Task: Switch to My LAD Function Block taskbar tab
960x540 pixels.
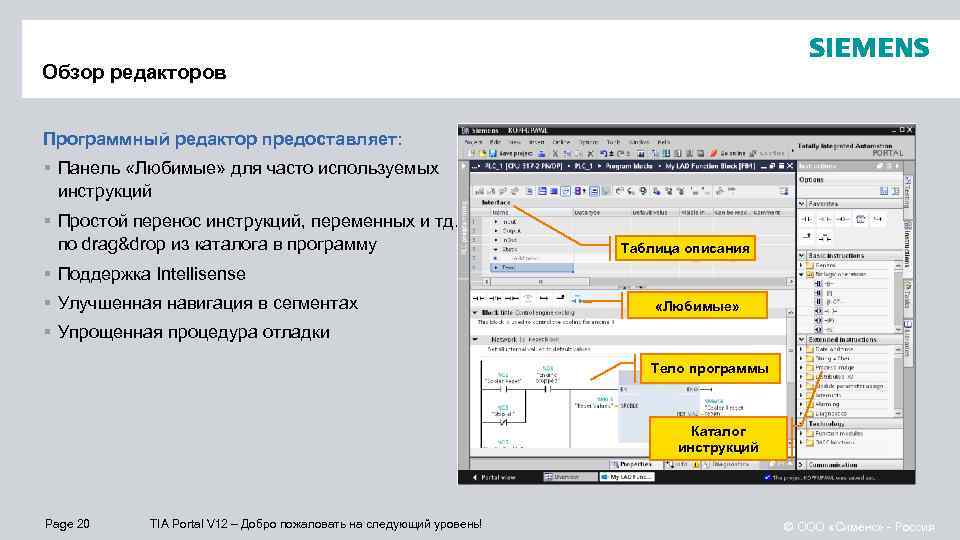Action: point(628,477)
